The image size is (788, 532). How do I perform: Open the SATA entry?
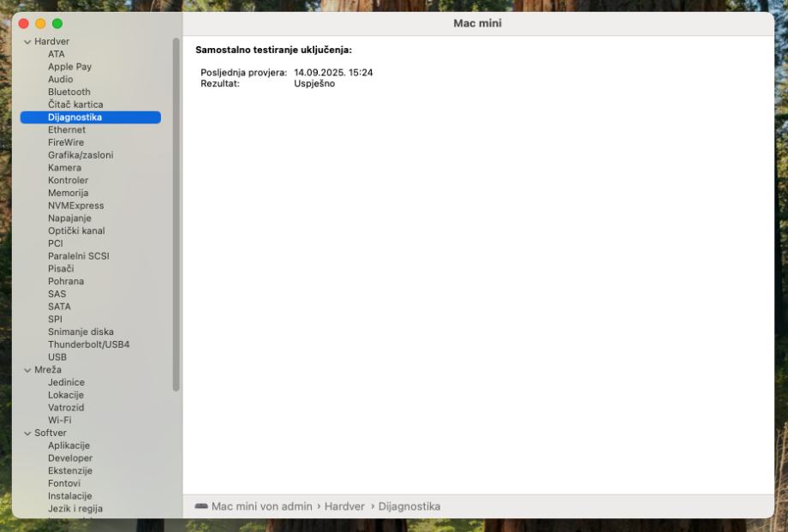(59, 306)
